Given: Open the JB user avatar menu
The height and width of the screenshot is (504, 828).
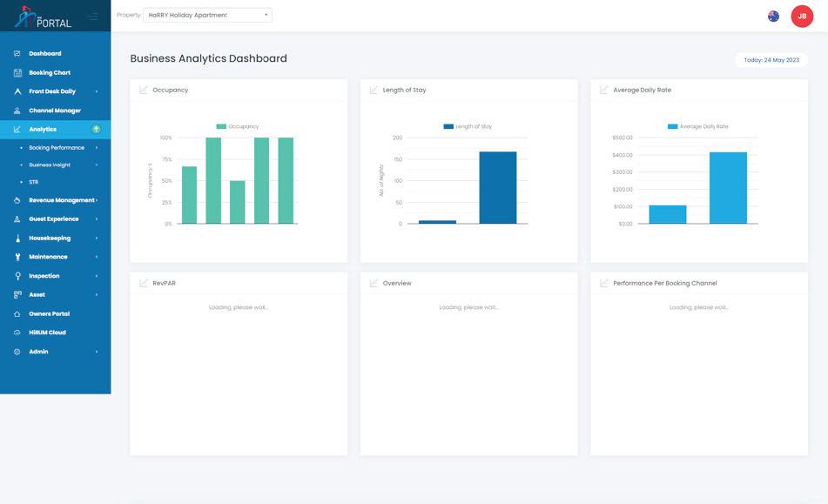Looking at the screenshot, I should pos(802,17).
